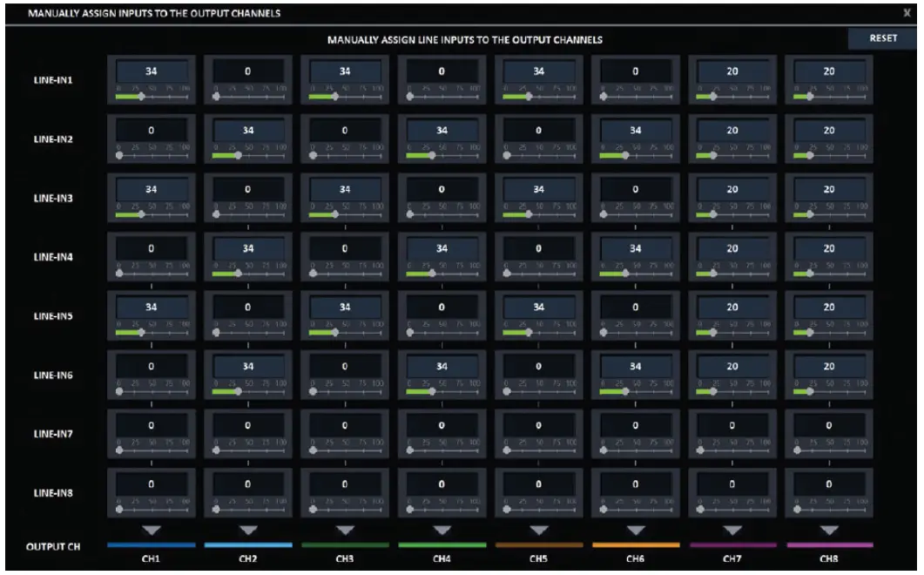Image resolution: width=924 pixels, height=575 pixels.
Task: Click the CH7 down arrow marker
Action: point(732,531)
